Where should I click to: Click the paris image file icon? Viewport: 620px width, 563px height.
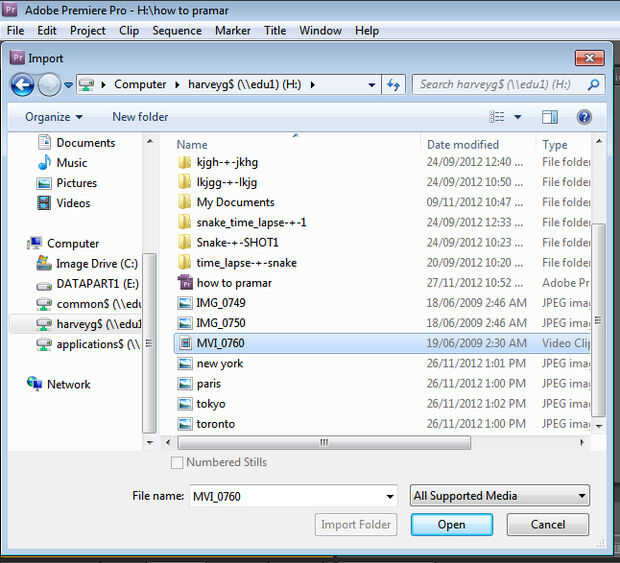coord(185,384)
